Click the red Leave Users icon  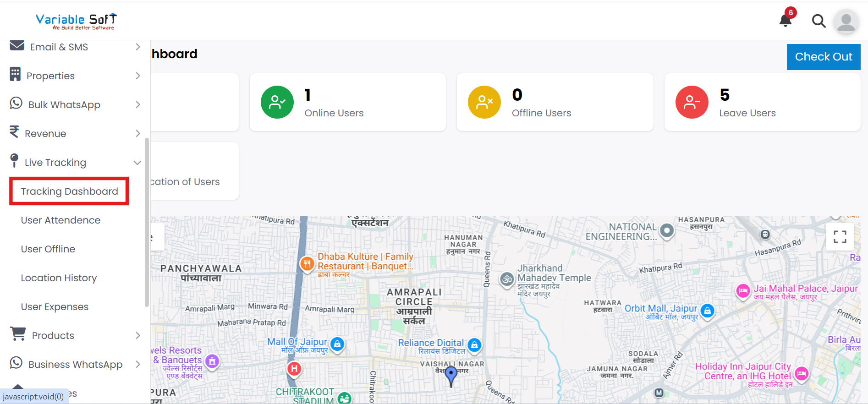[x=692, y=102]
